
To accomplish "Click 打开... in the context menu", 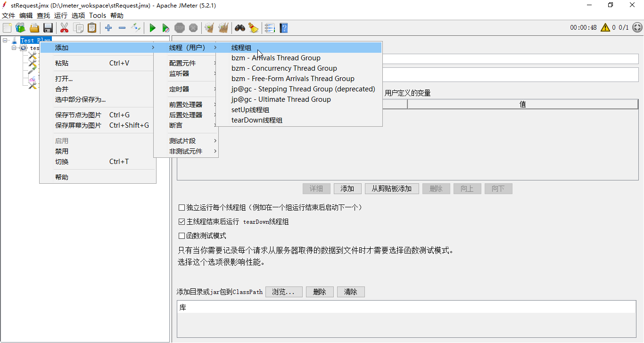I will click(98, 79).
